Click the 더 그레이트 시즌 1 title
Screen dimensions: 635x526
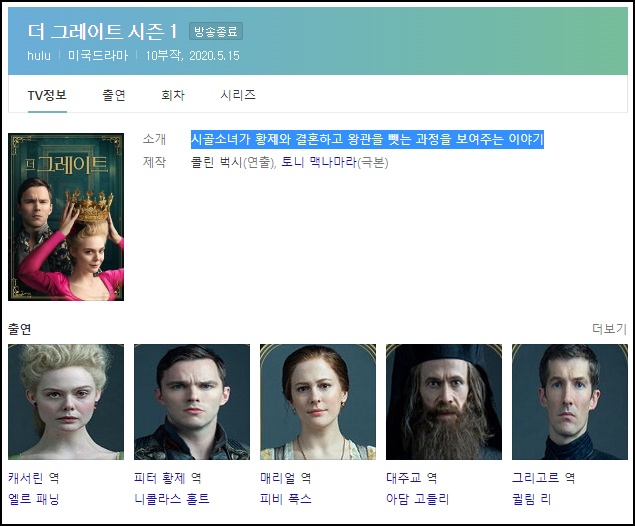[x=102, y=32]
